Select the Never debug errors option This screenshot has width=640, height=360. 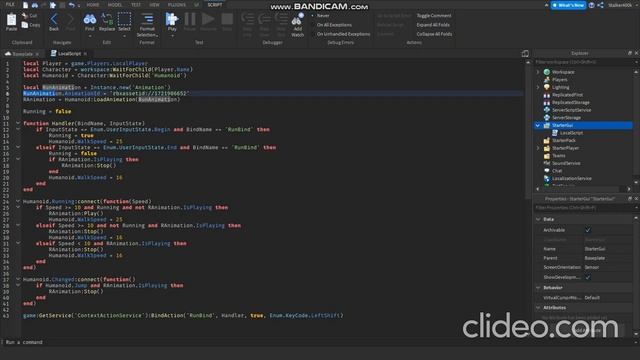pyautogui.click(x=323, y=16)
